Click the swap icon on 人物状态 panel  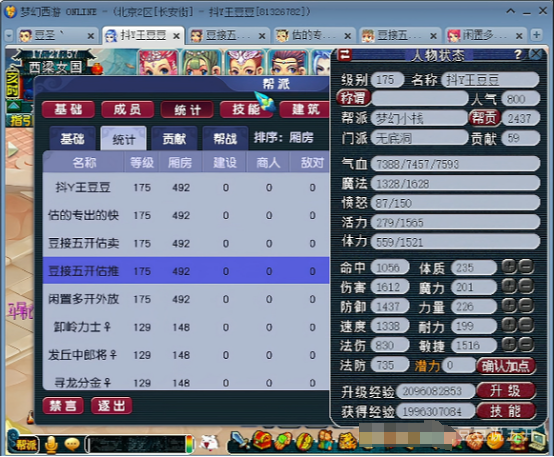pyautogui.click(x=345, y=55)
